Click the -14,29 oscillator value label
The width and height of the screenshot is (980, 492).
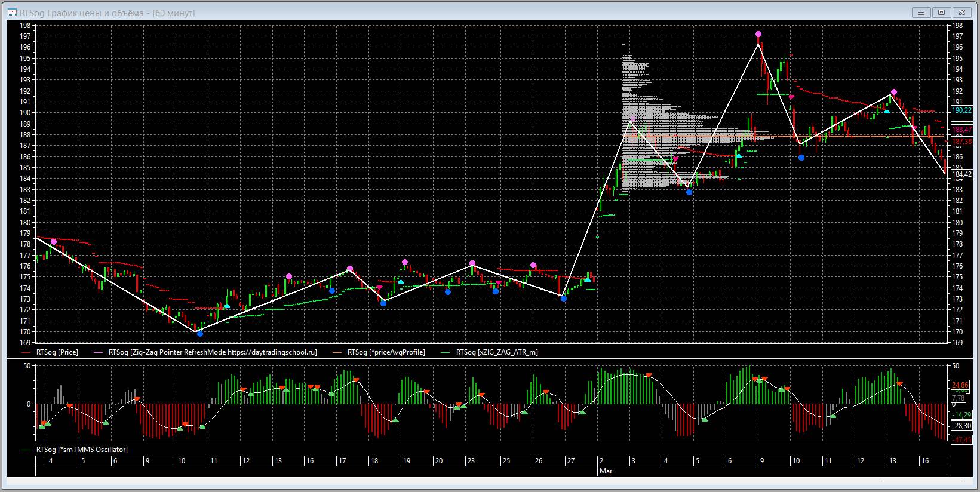pos(961,414)
